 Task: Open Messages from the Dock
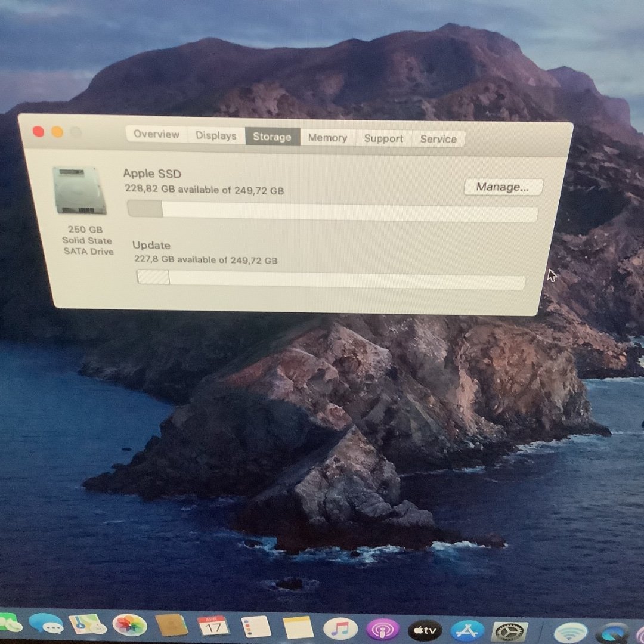[x=46, y=624]
